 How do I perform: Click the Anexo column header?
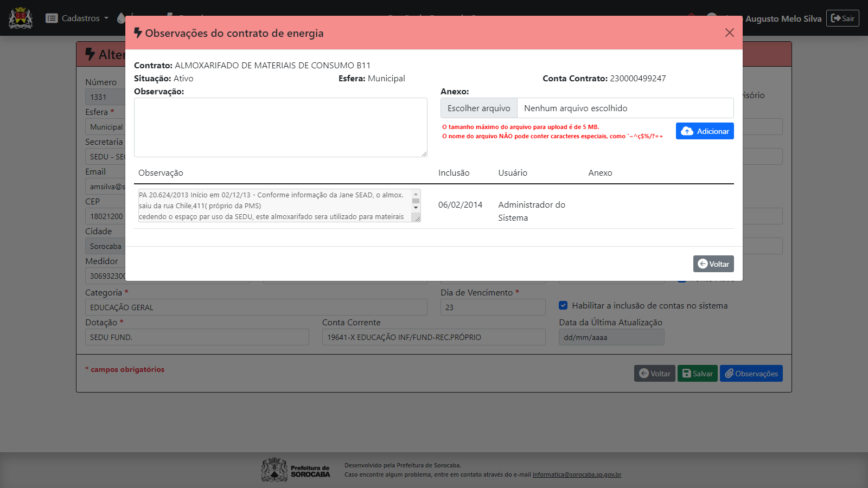(x=600, y=173)
